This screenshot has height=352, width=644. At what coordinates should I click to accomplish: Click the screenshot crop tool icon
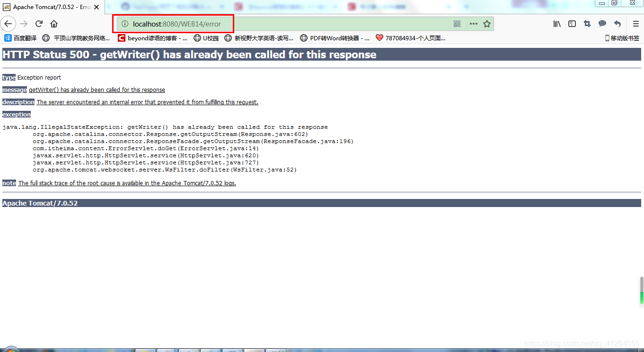587,24
